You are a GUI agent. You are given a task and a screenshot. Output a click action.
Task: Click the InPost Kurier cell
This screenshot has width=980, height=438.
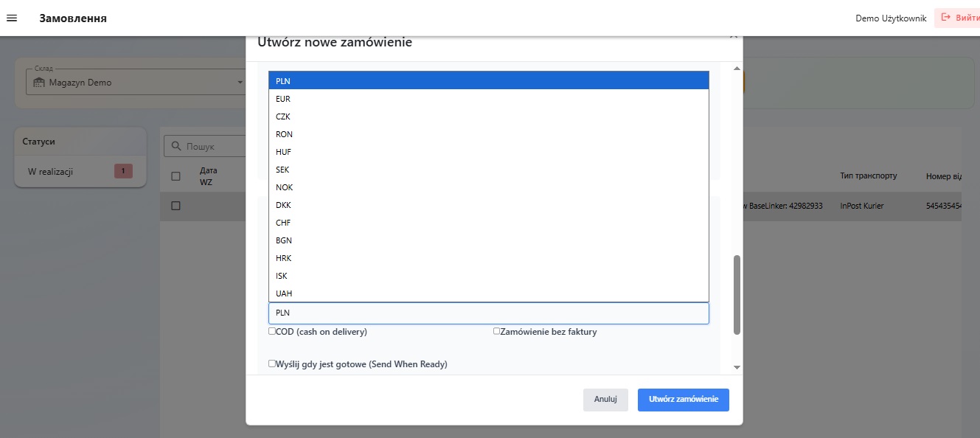tap(861, 206)
